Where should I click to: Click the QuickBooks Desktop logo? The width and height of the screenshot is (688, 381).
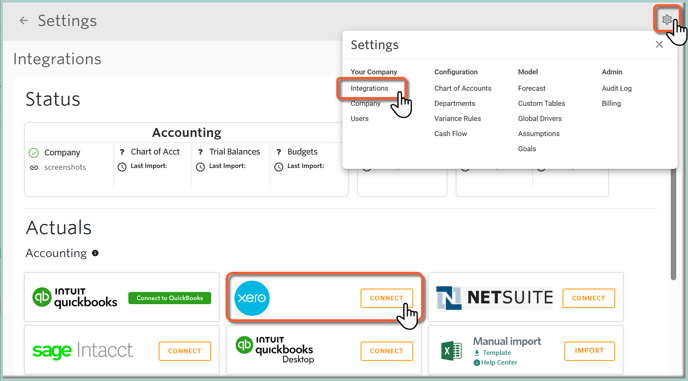click(x=274, y=350)
